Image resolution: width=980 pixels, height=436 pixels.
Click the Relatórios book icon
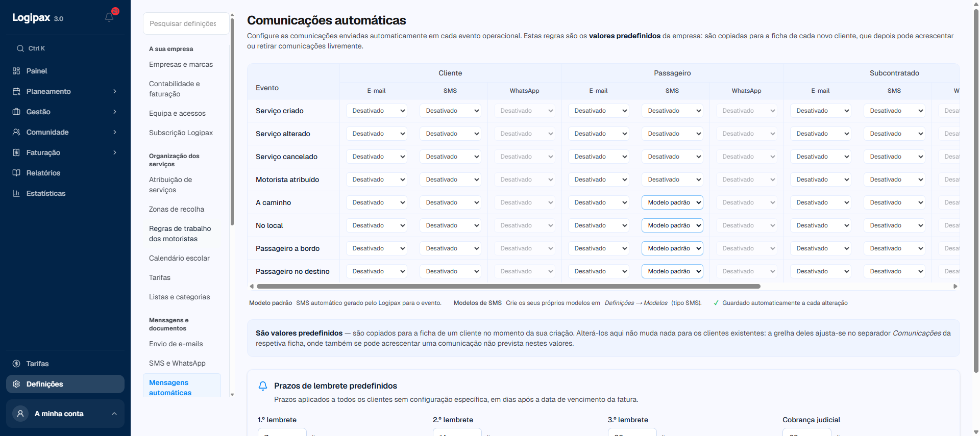coord(16,173)
